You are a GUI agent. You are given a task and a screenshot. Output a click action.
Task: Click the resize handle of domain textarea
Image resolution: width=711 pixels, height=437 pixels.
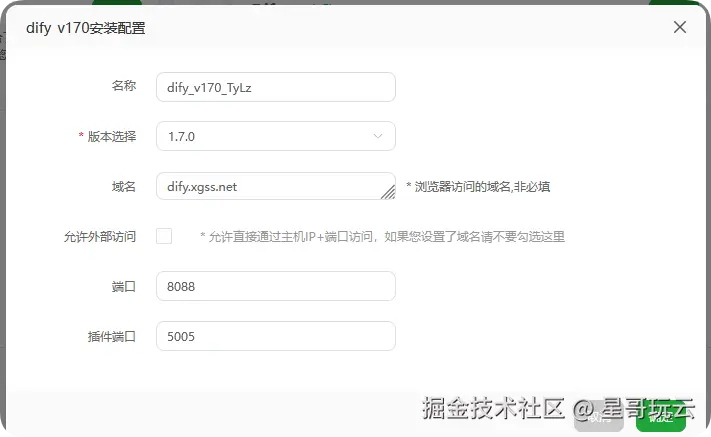pos(388,192)
